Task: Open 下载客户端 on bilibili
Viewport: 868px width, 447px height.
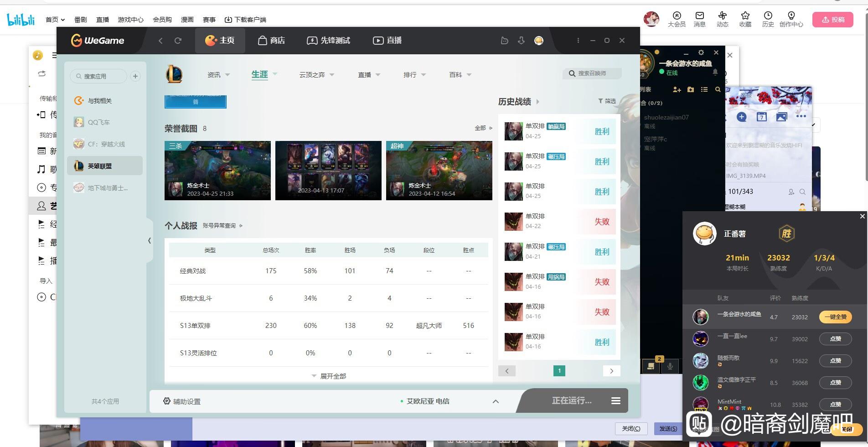Action: pos(245,20)
